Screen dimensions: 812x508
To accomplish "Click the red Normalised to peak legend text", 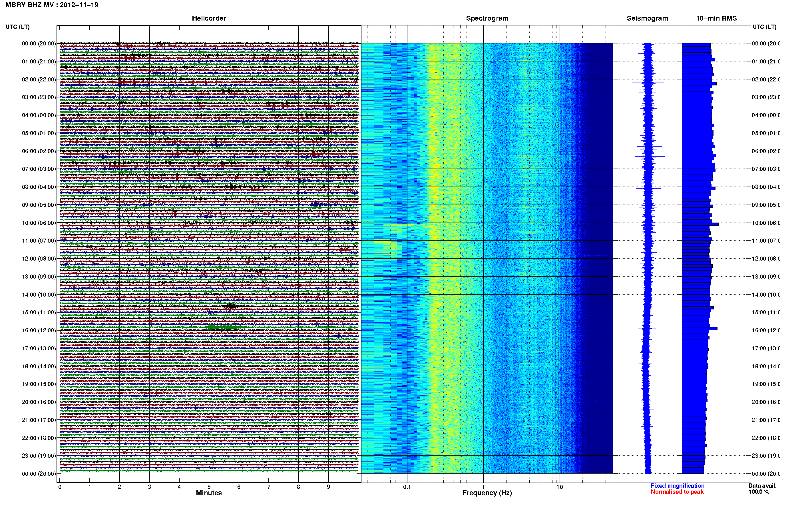I will [677, 491].
